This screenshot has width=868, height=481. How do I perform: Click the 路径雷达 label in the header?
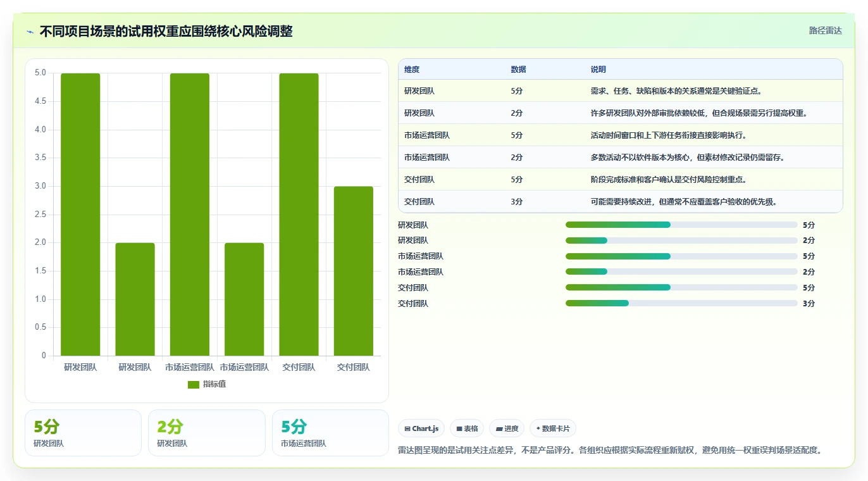tap(825, 30)
